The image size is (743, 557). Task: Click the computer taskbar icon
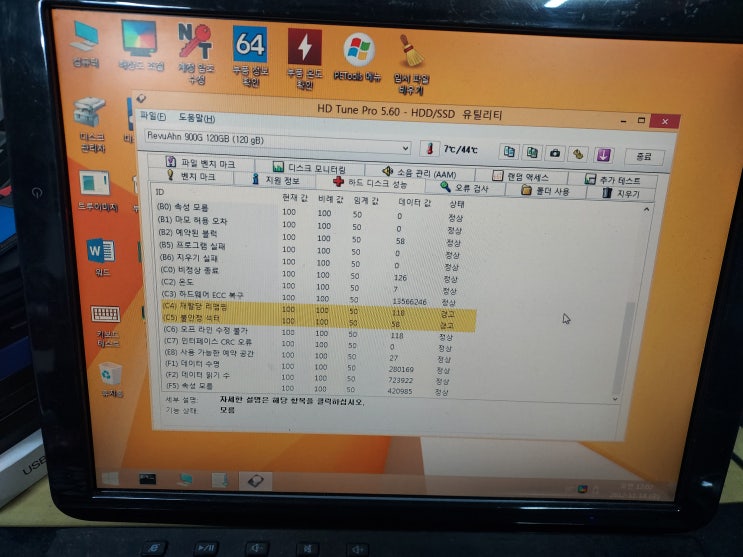[184, 480]
